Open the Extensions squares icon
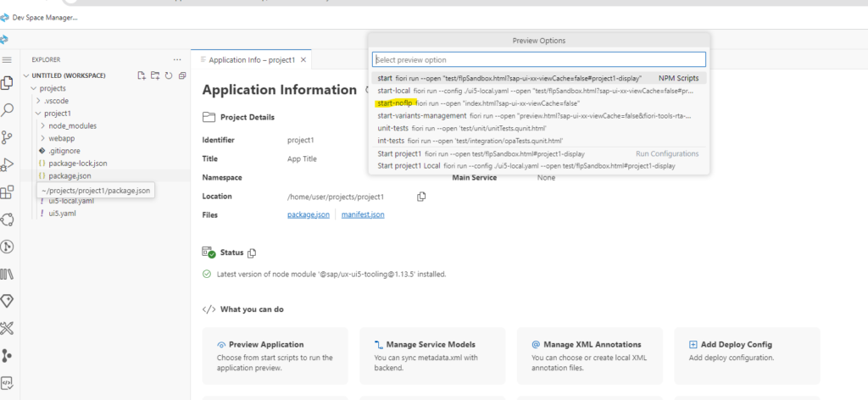 coord(7,192)
